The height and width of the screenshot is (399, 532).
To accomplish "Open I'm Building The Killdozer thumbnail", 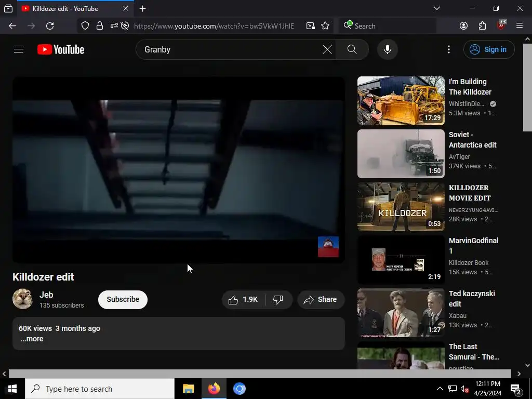I will pyautogui.click(x=401, y=101).
